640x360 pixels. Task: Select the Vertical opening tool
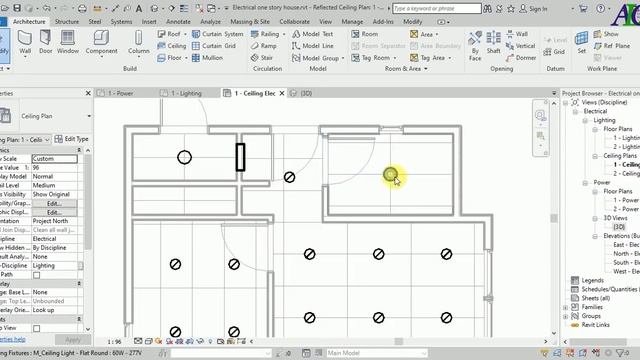[x=520, y=46]
